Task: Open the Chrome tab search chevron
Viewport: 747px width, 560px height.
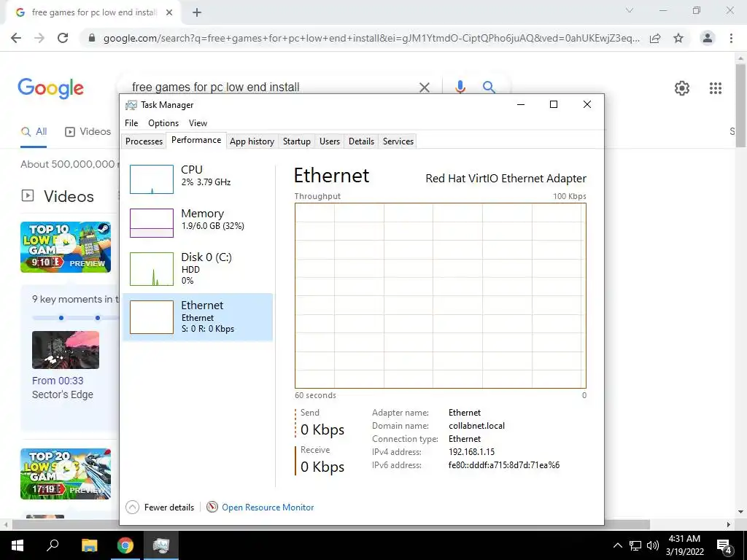Action: coord(630,10)
